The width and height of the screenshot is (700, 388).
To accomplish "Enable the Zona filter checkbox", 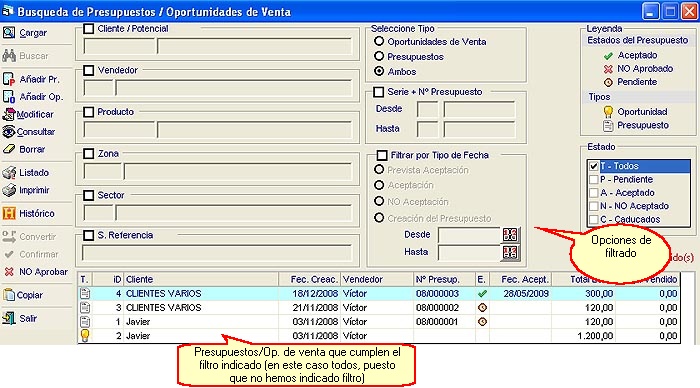I will [x=88, y=154].
